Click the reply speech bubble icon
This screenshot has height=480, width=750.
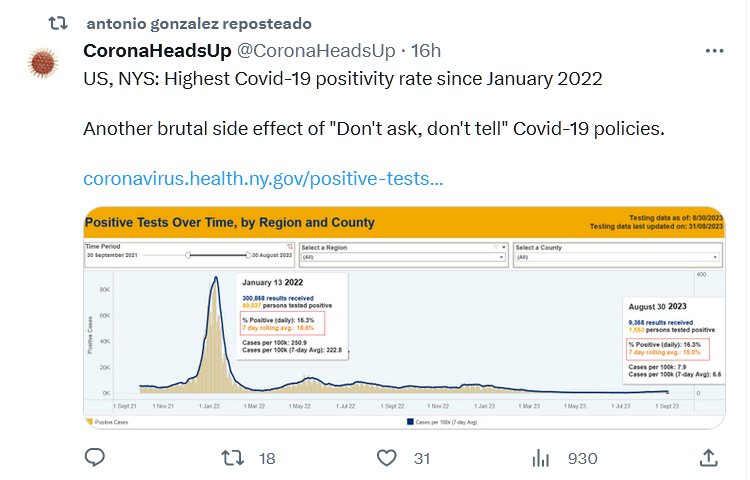[x=95, y=457]
